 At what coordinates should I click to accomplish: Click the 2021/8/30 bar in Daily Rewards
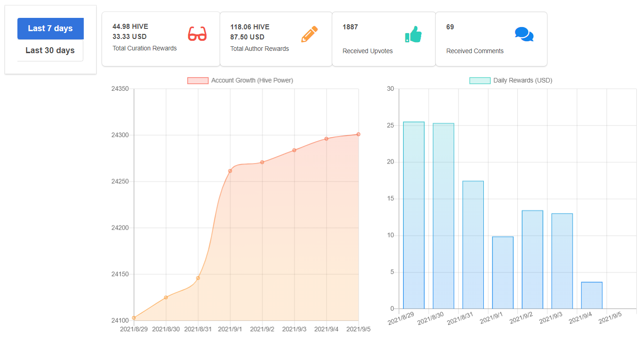pos(444,216)
